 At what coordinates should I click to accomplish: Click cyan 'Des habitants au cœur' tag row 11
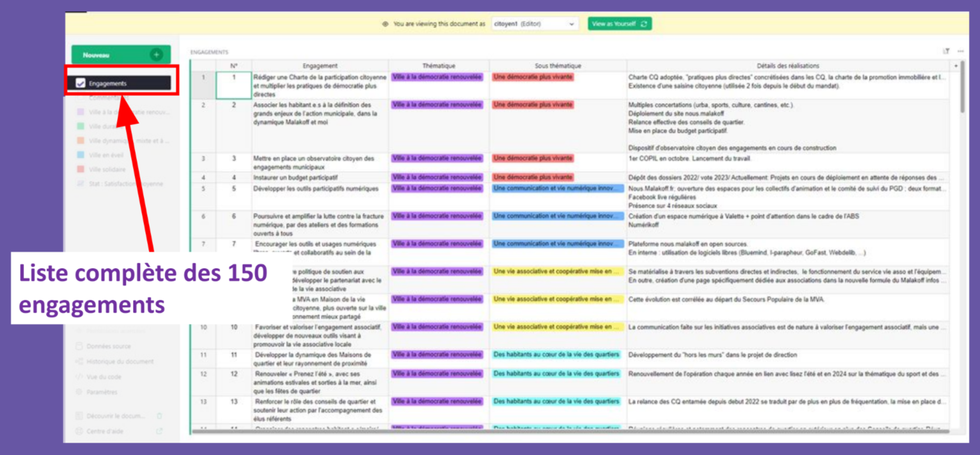[556, 354]
